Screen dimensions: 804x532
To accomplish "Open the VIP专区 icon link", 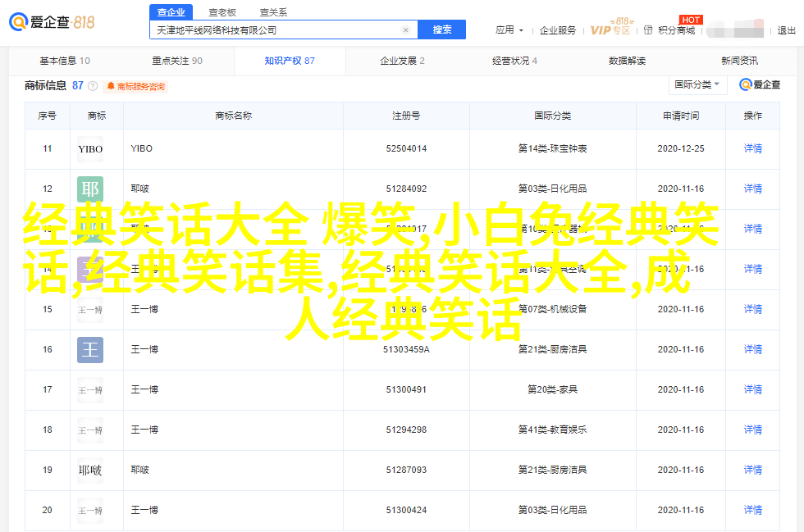I will click(x=610, y=30).
